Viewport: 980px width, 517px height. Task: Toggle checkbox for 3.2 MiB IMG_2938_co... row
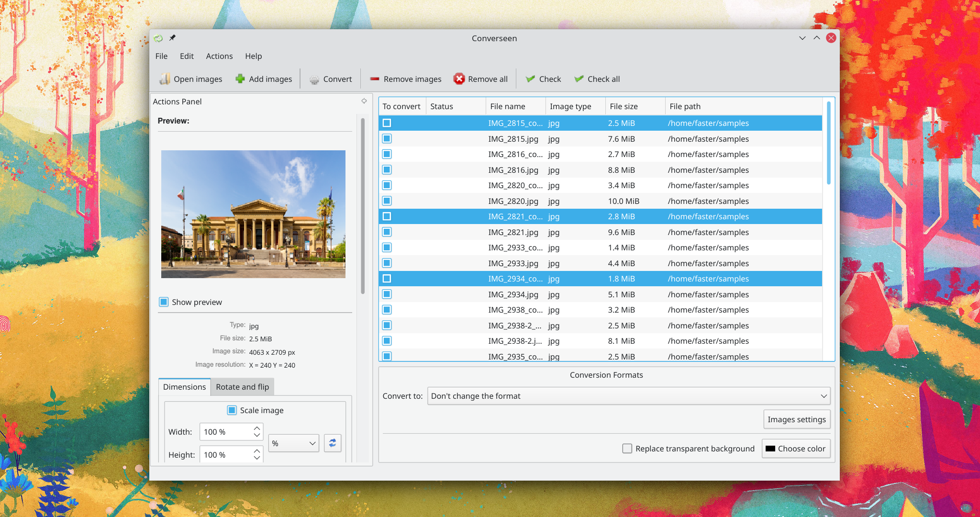click(x=387, y=310)
